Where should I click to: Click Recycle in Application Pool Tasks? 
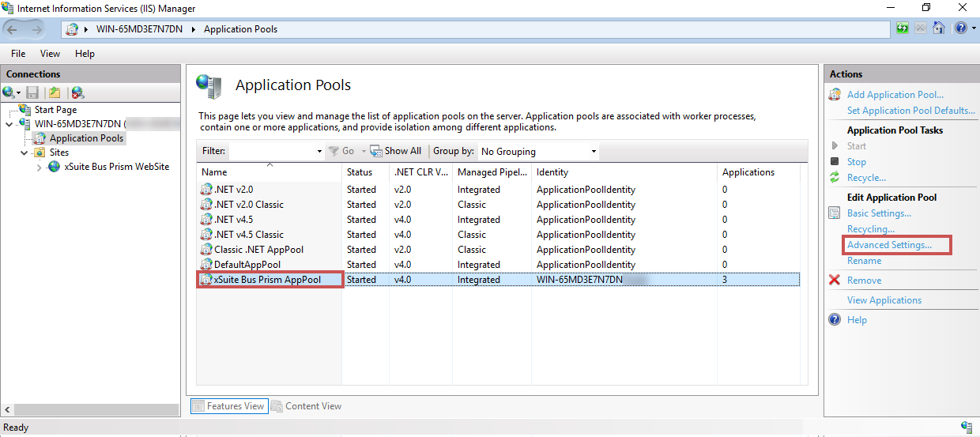866,178
